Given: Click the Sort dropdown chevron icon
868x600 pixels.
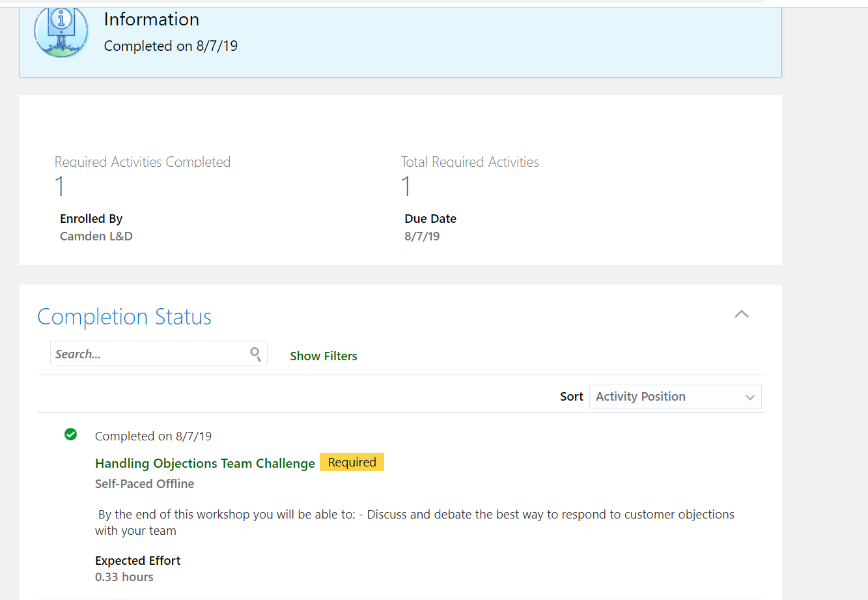Looking at the screenshot, I should coord(751,396).
